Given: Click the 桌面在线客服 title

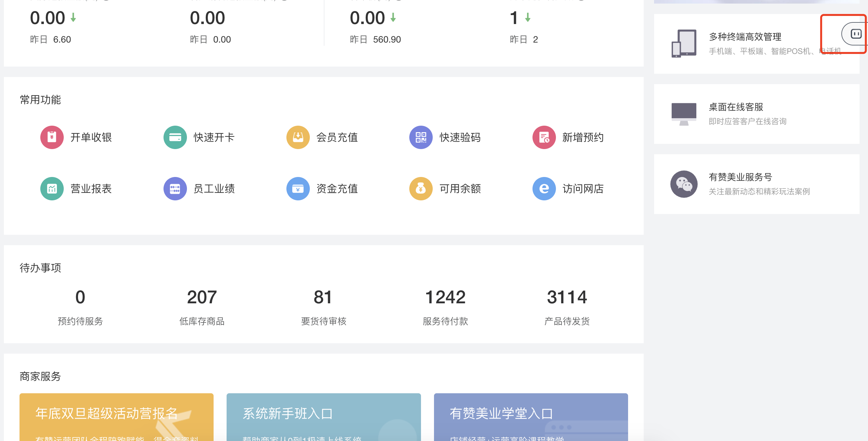Looking at the screenshot, I should (x=736, y=107).
